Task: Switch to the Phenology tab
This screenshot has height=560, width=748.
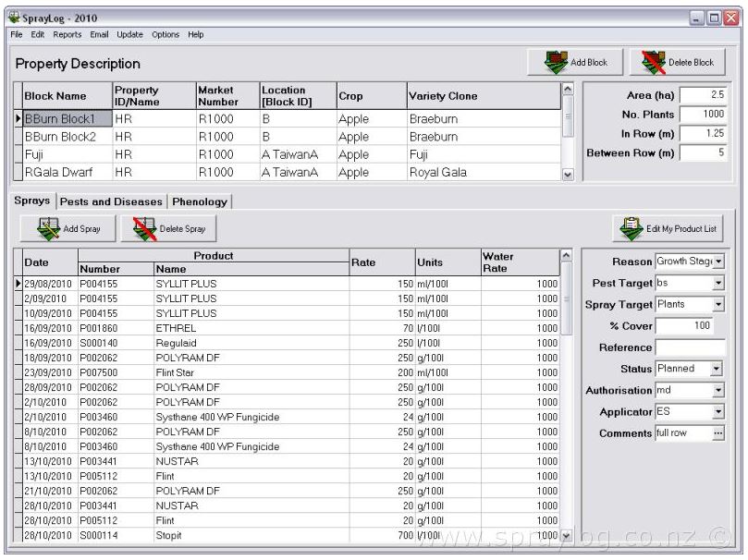Action: [200, 201]
